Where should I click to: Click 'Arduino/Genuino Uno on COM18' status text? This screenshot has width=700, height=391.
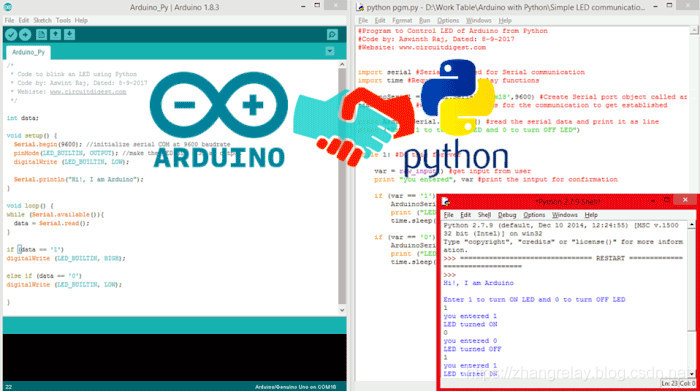295,387
